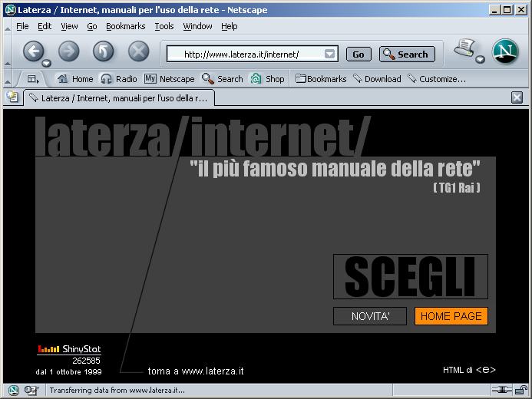Open the Bookmarks folder in personal toolbar
This screenshot has height=399, width=532.
click(x=321, y=79)
